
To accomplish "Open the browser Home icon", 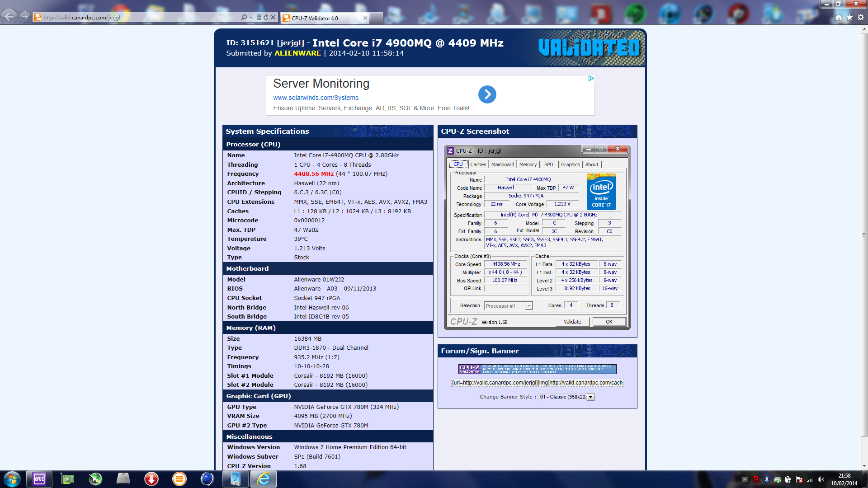I will 839,17.
